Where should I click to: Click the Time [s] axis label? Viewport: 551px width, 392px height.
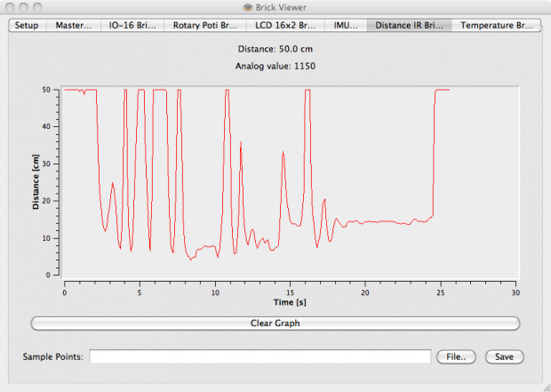[289, 302]
